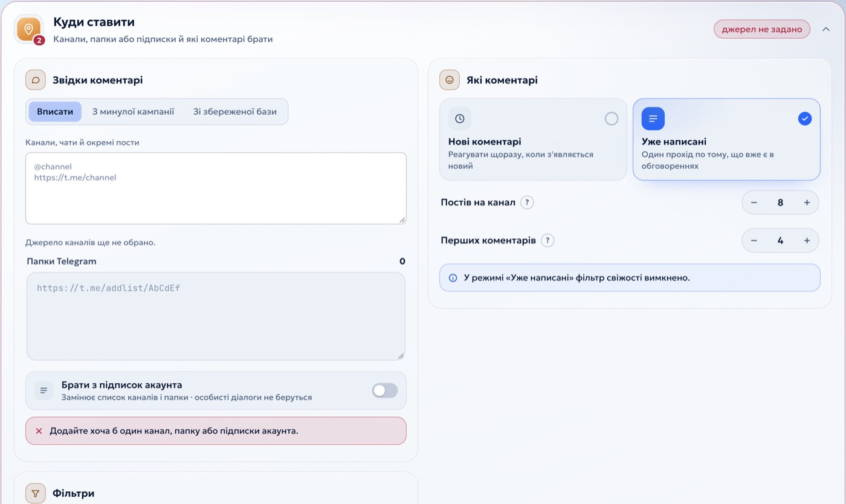Focus the Папки Telegram addlist text area
846x504 pixels.
[x=216, y=316]
